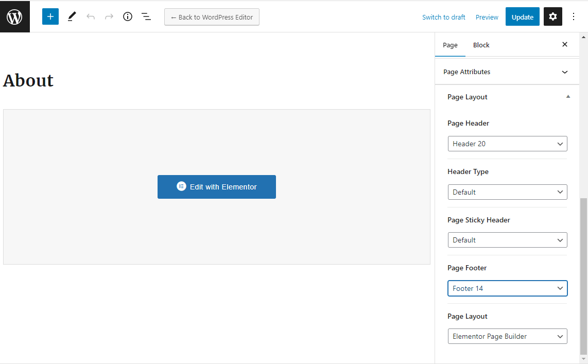588x364 pixels.
Task: Click the Undo arrow icon
Action: [91, 16]
